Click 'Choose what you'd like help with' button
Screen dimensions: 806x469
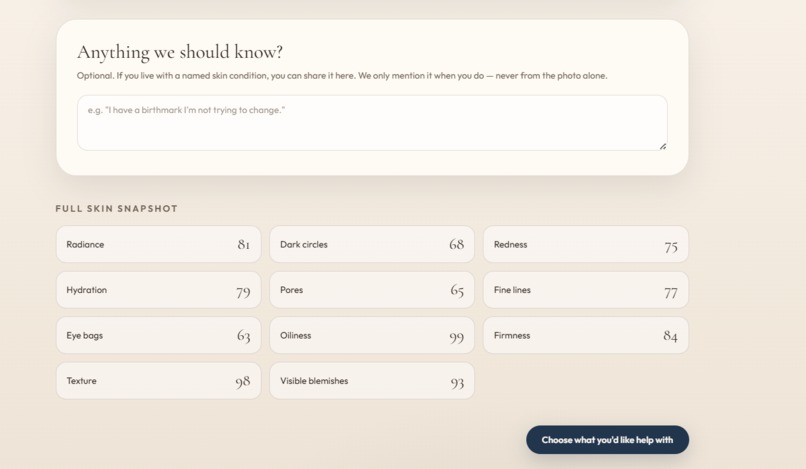click(607, 440)
